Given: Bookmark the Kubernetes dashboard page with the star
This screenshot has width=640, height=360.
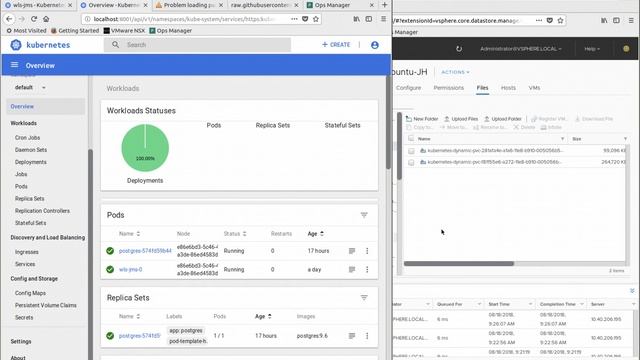Looking at the screenshot, I should click(x=316, y=19).
